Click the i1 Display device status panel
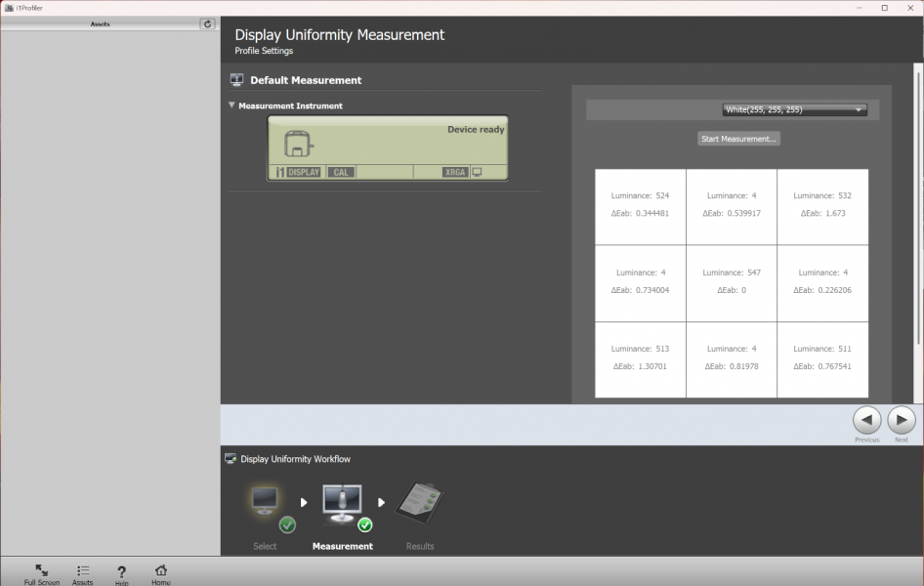Image resolution: width=924 pixels, height=586 pixels. pos(388,148)
